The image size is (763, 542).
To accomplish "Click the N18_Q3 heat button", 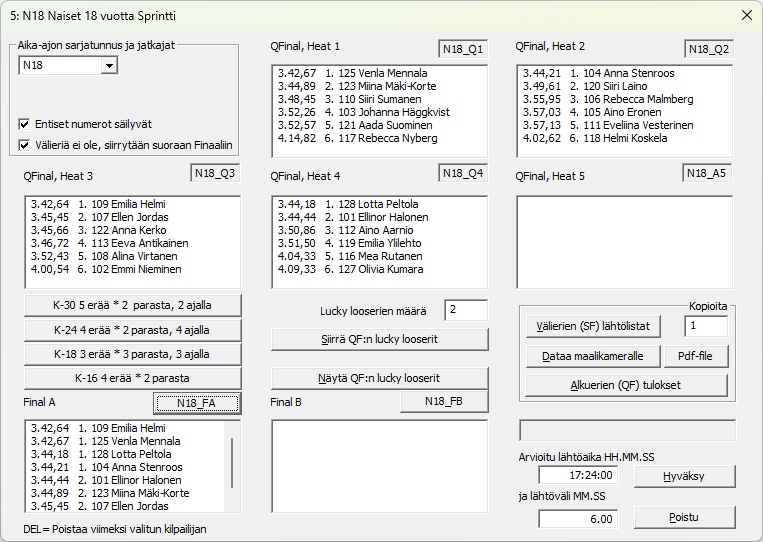I will 215,173.
